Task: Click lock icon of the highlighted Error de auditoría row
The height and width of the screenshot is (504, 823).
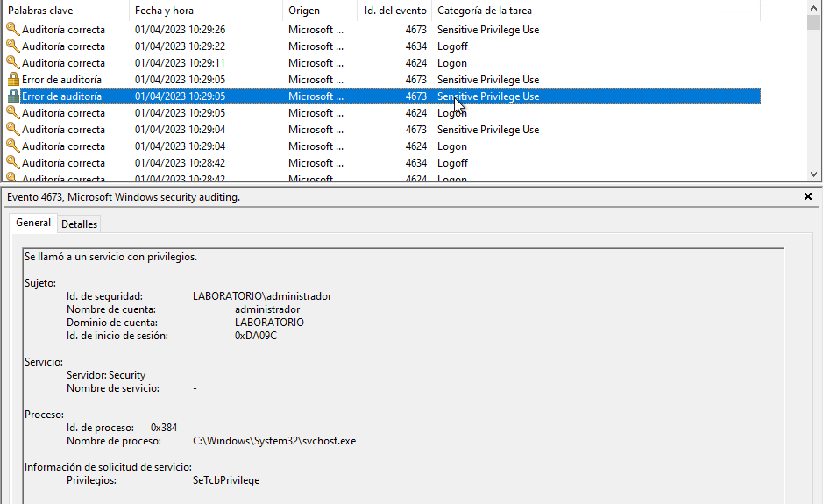Action: click(x=13, y=96)
